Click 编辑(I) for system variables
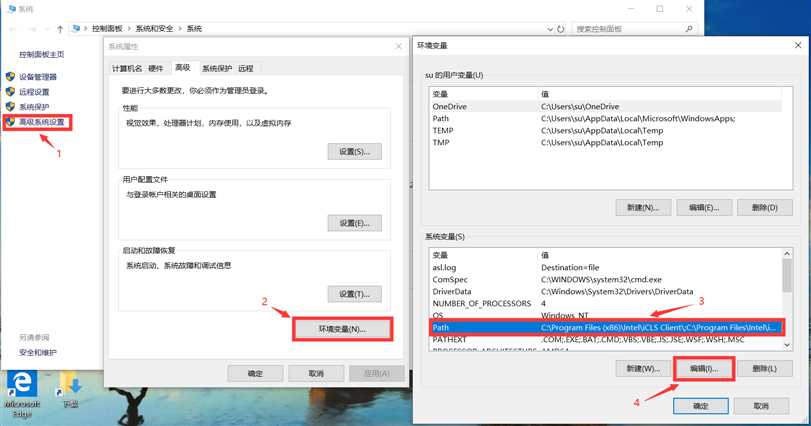This screenshot has width=811, height=426. [x=704, y=369]
